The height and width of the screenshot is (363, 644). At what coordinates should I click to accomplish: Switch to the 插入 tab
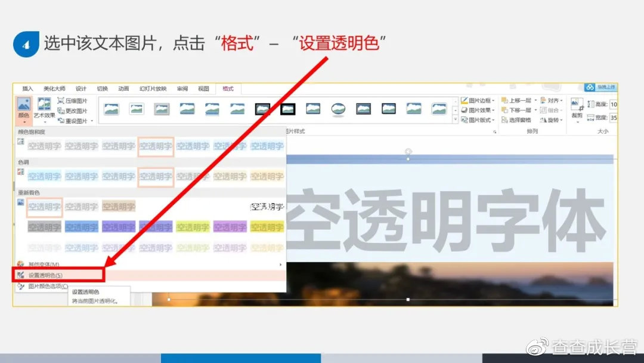coord(27,88)
